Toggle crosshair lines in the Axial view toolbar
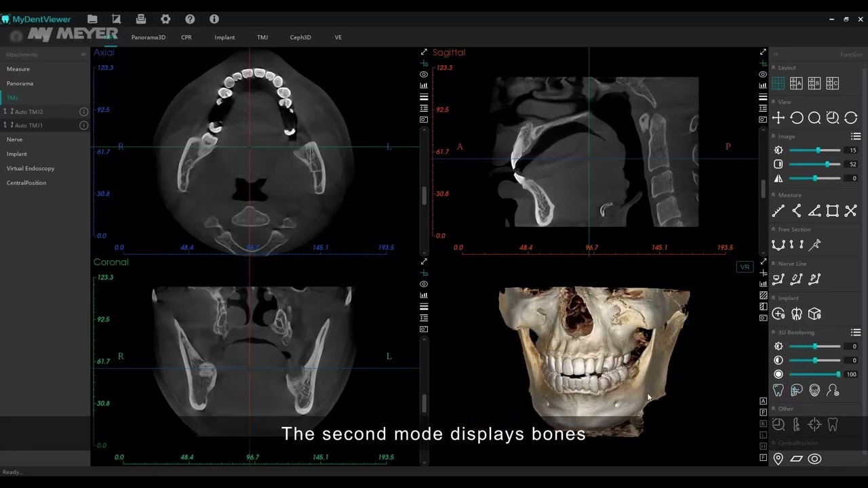 (424, 63)
